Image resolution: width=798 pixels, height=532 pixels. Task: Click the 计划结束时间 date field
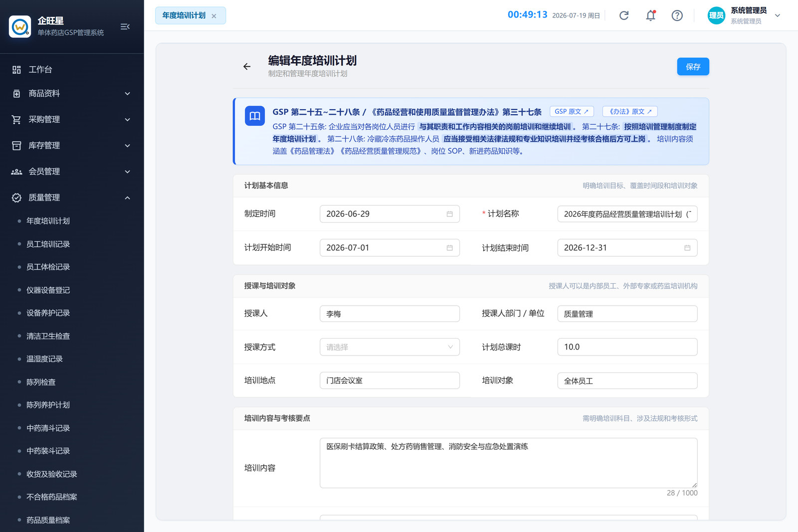pyautogui.click(x=627, y=248)
